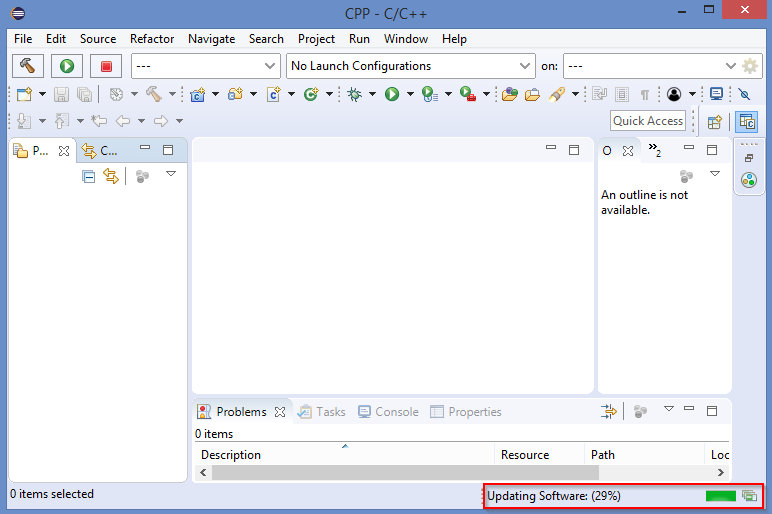772x514 pixels.
Task: Collapse all in Project Explorer
Action: 89,176
